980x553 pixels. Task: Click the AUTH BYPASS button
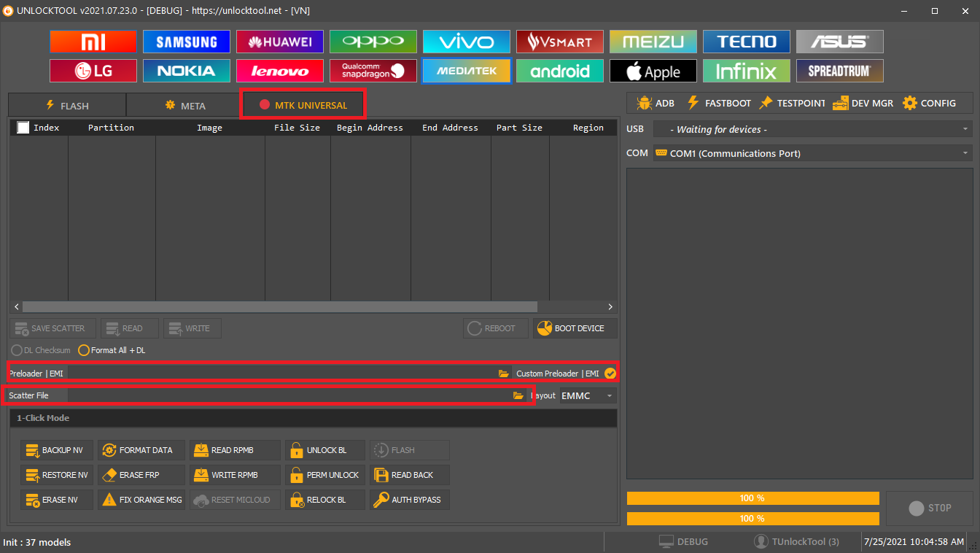(410, 500)
